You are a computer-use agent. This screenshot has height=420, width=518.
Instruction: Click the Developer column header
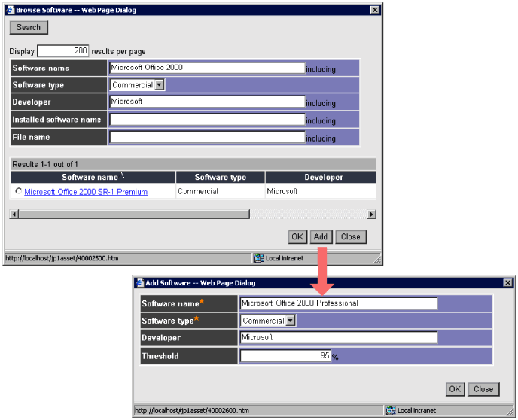321,177
